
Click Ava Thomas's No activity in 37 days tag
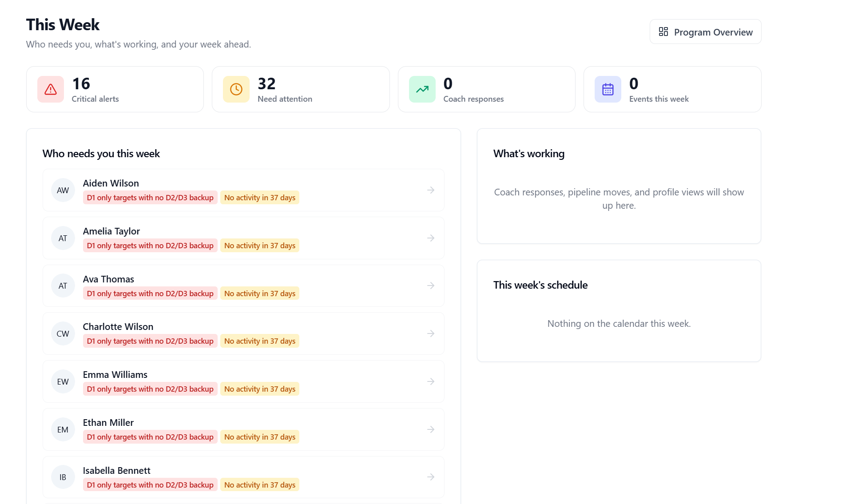260,294
